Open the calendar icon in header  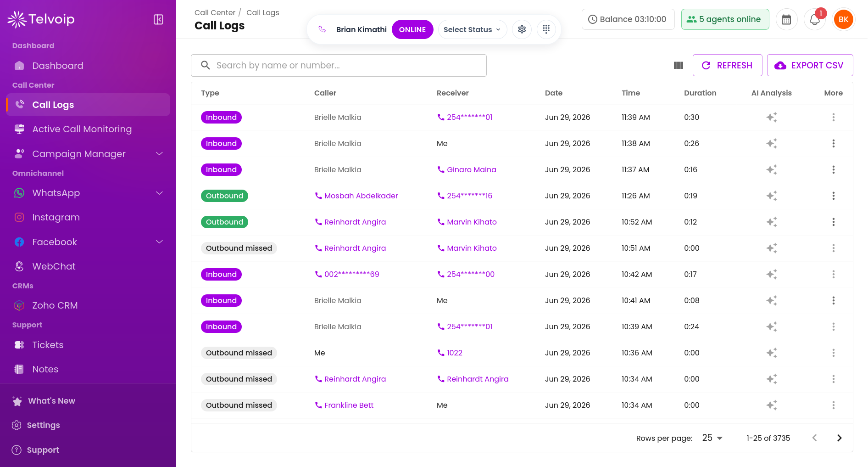click(786, 20)
